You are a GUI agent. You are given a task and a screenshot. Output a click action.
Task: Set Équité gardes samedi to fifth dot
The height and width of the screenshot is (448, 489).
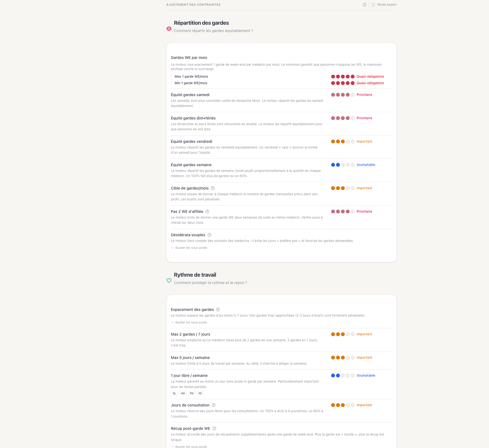point(353,95)
